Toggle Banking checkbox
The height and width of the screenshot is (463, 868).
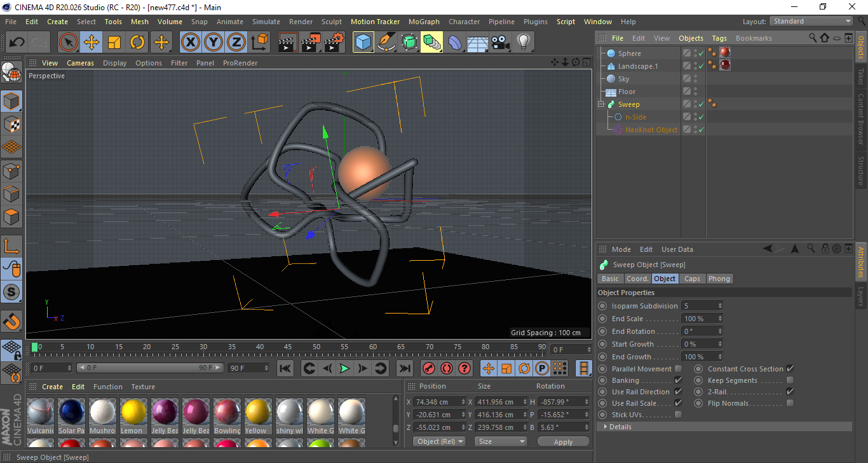(678, 380)
